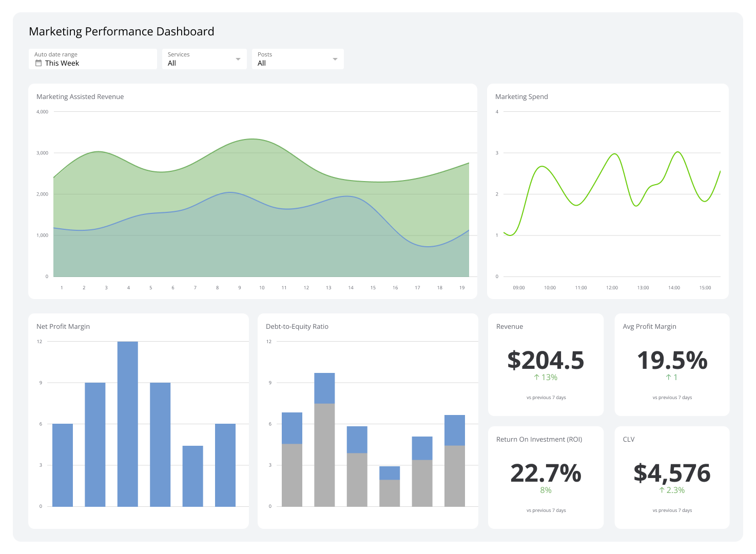Open the Posts dropdown chevron
This screenshot has height=554, width=756.
335,58
